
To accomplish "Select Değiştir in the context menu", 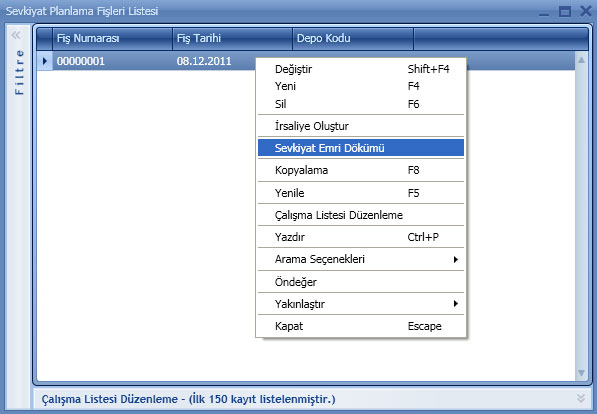I will 361,69.
